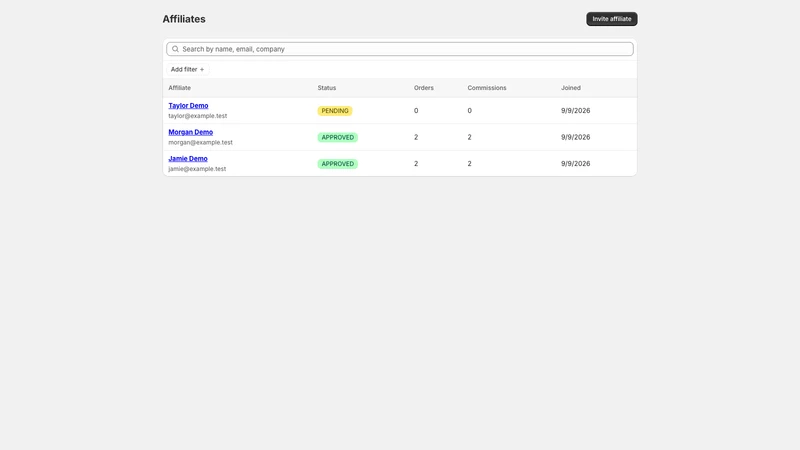Sort by the Affiliate column header
This screenshot has height=450, width=800.
click(x=180, y=88)
